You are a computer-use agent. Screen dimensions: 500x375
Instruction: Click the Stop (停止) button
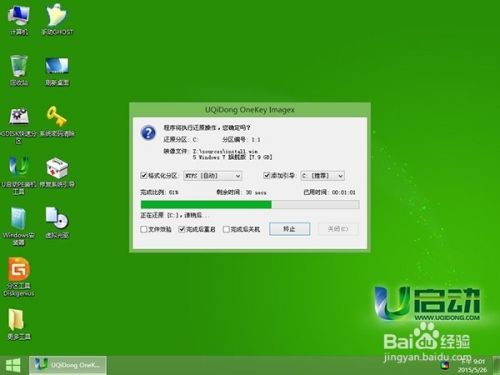[289, 229]
